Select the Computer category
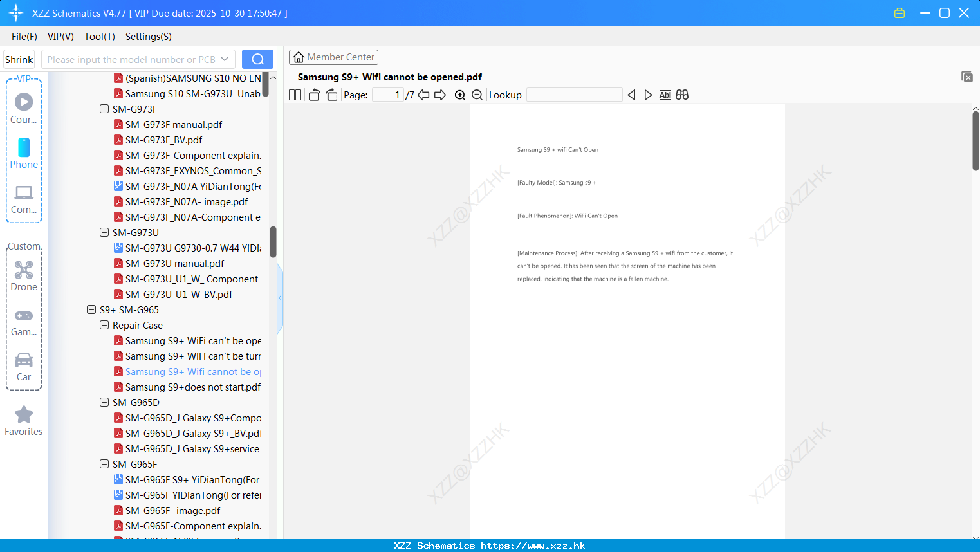The width and height of the screenshot is (980, 552). 24,199
